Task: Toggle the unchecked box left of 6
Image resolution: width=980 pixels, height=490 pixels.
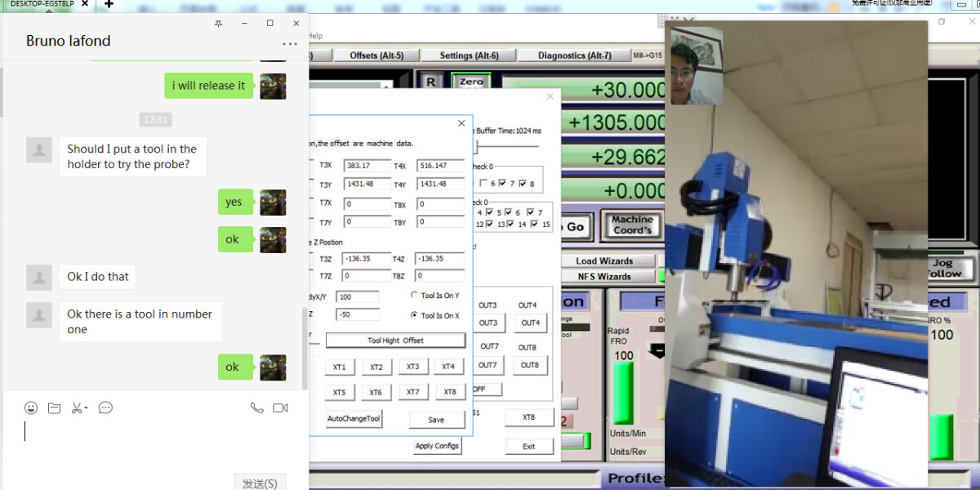Action: click(x=483, y=184)
